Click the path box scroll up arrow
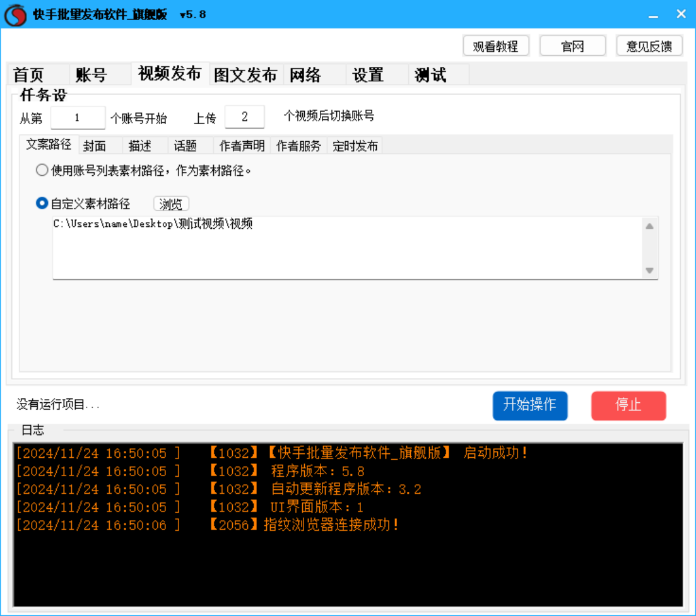The image size is (696, 616). click(649, 226)
